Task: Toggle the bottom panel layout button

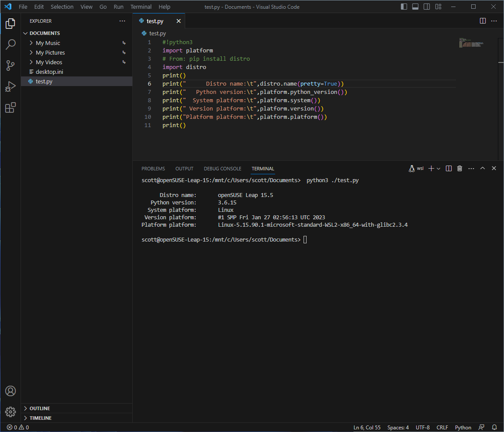Action: (x=415, y=7)
